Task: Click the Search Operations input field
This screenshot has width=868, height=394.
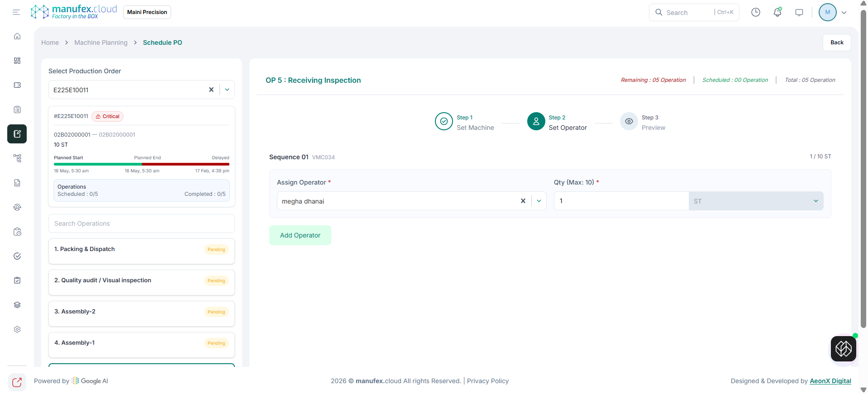Action: [x=141, y=223]
